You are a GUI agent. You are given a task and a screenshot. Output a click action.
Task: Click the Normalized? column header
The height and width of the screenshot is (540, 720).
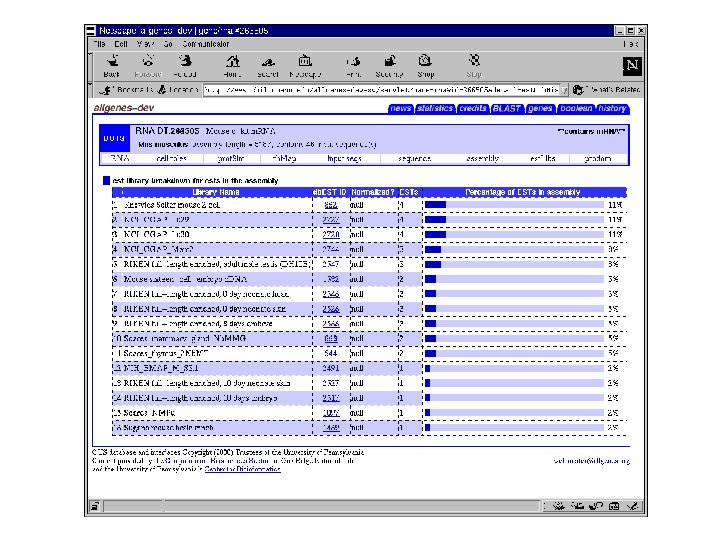[372, 192]
